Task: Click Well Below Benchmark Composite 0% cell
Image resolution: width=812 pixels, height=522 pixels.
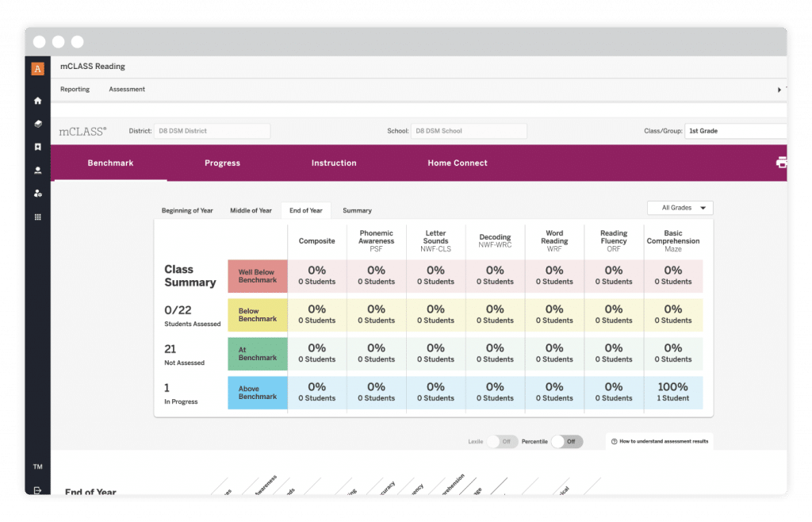Action: click(316, 275)
